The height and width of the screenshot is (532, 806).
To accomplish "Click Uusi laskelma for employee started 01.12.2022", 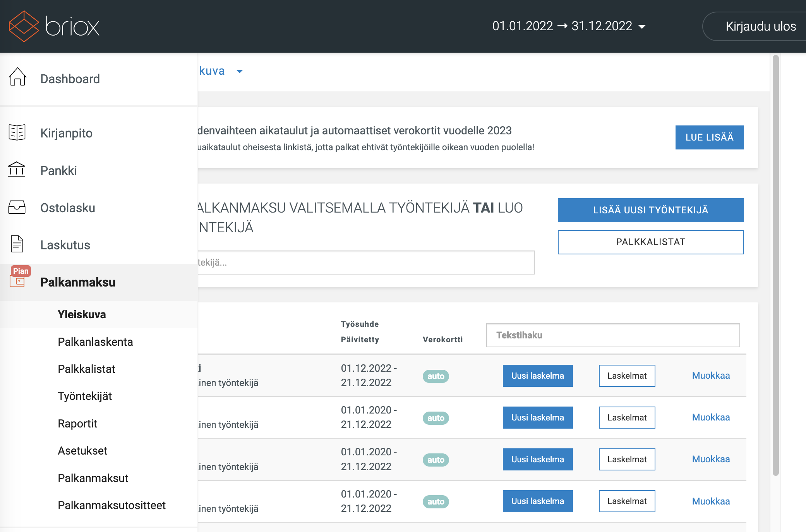I will [x=537, y=376].
